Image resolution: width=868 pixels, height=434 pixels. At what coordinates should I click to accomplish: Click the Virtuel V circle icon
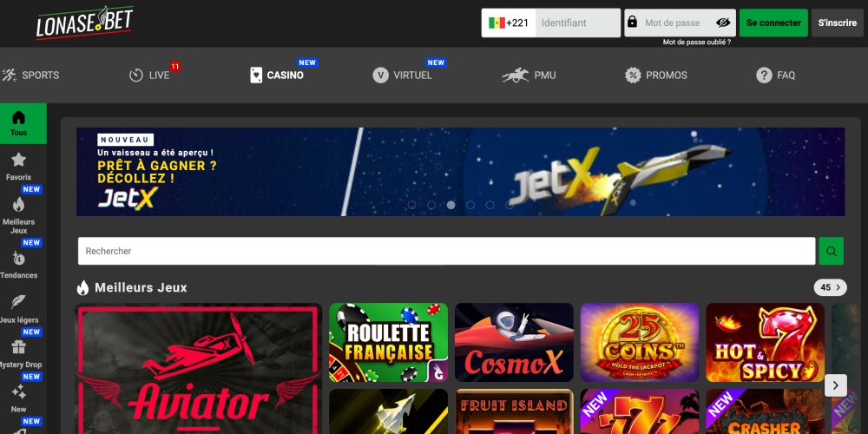point(380,76)
